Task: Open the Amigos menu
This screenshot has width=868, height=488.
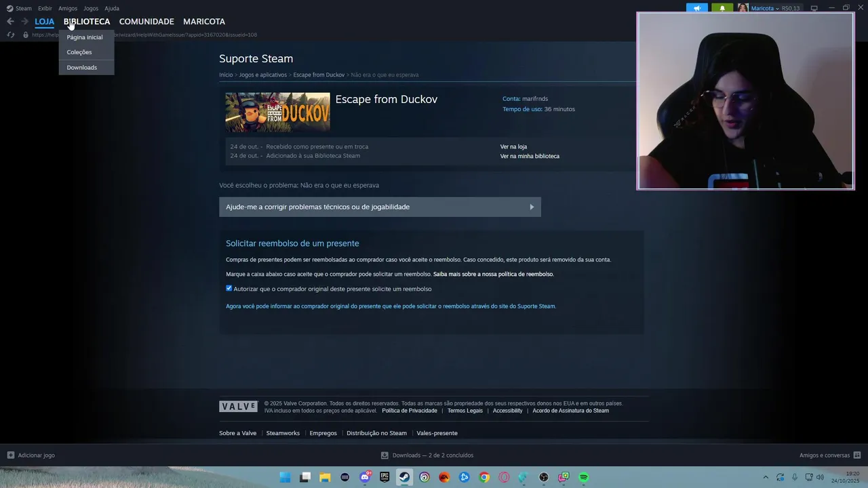Action: pos(68,8)
